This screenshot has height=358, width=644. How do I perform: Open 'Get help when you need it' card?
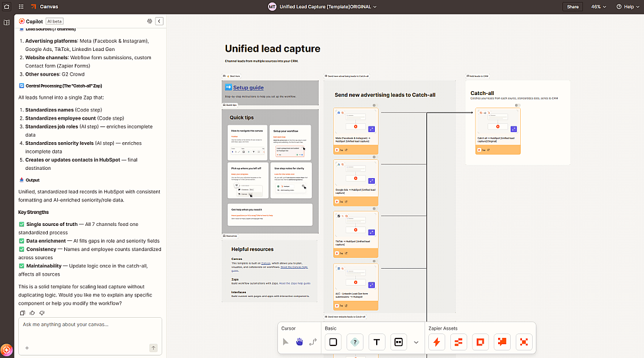point(270,215)
